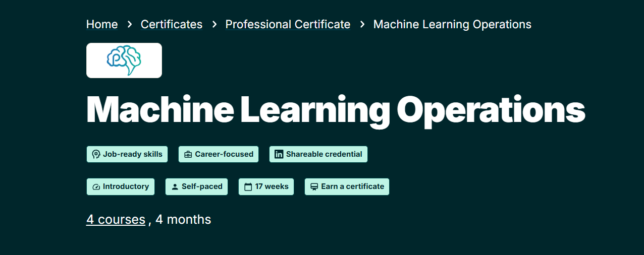Click the chevron after Professional Certificate breadcrumb
644x255 pixels.
pos(362,24)
